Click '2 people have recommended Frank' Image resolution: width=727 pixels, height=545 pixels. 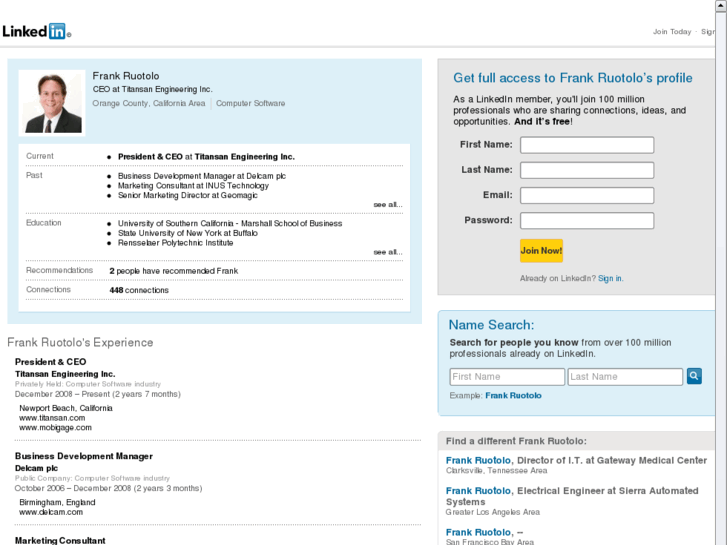pos(173,271)
